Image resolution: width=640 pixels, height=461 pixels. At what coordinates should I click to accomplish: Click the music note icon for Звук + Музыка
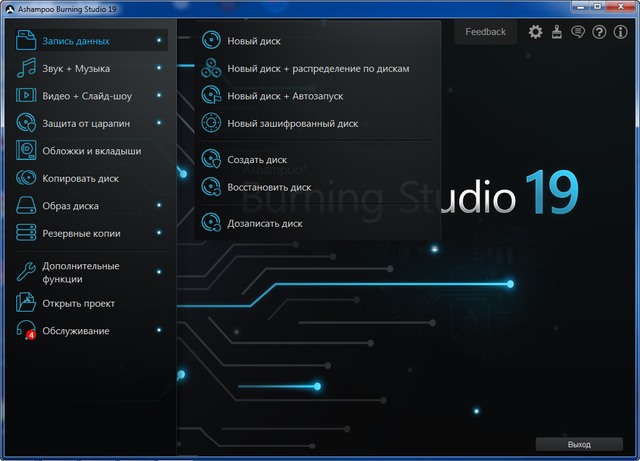click(x=26, y=68)
